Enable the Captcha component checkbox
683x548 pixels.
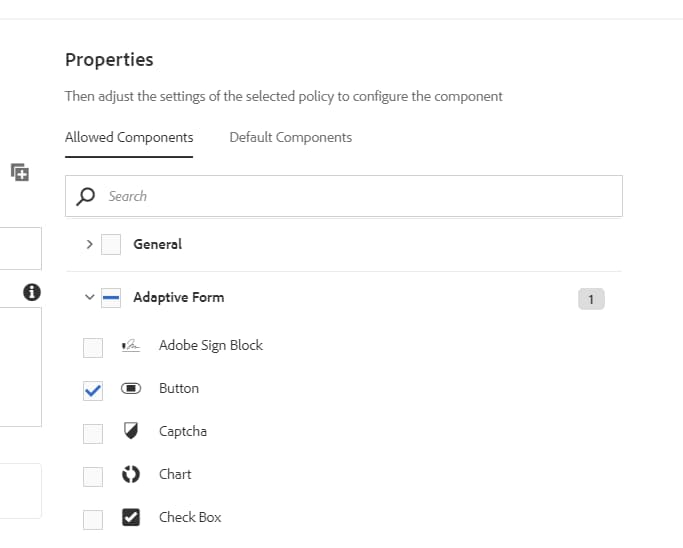93,433
